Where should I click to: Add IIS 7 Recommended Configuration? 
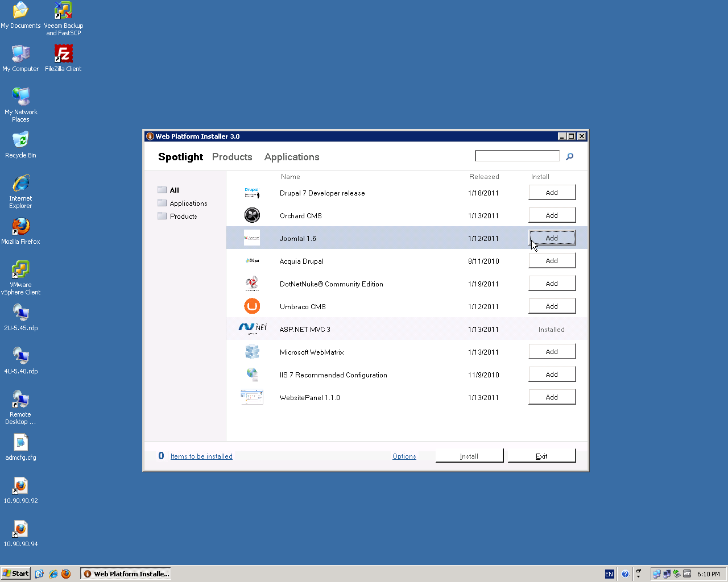click(x=552, y=375)
